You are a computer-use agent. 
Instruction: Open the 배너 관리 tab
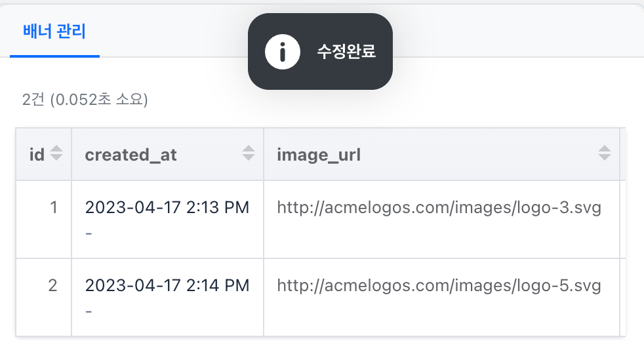point(54,31)
